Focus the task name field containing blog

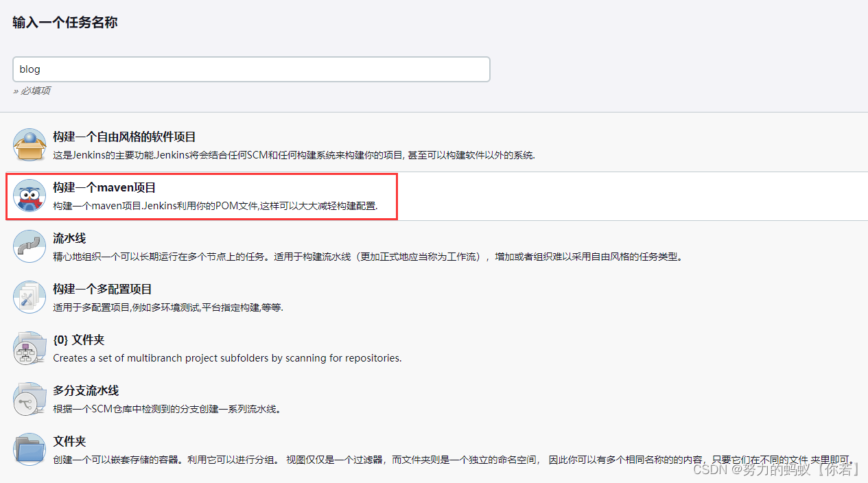click(251, 69)
